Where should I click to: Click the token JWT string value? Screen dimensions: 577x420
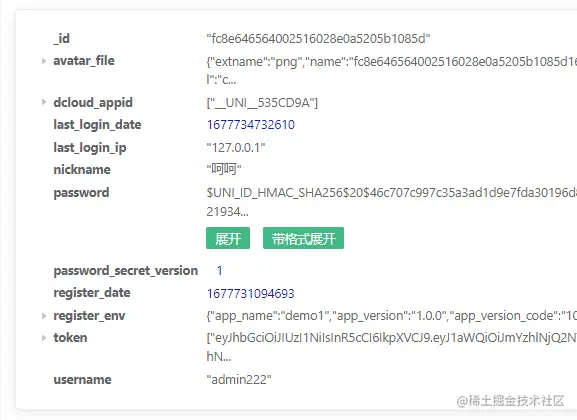tap(392, 347)
